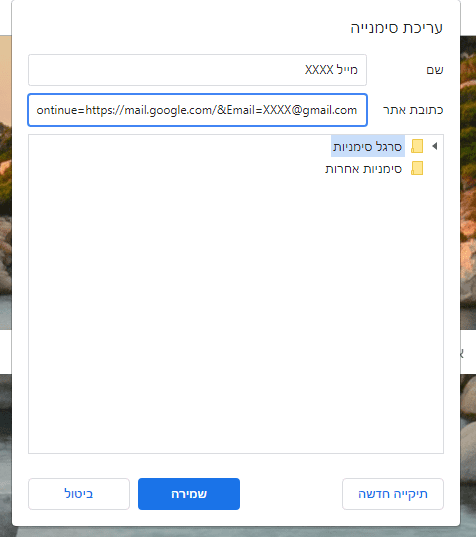Create a new folder with תיקייה חדשה
Screen dimensions: 476x537
[393, 494]
